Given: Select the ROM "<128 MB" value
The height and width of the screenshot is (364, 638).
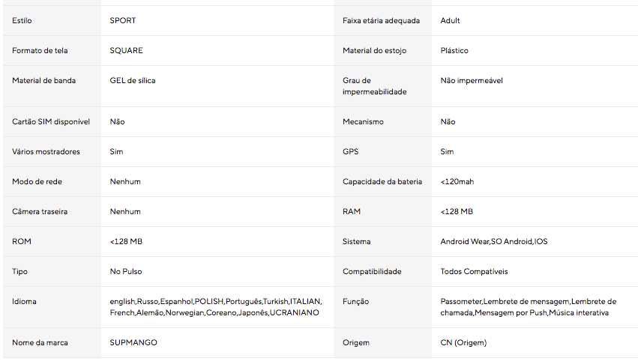Looking at the screenshot, I should (126, 242).
